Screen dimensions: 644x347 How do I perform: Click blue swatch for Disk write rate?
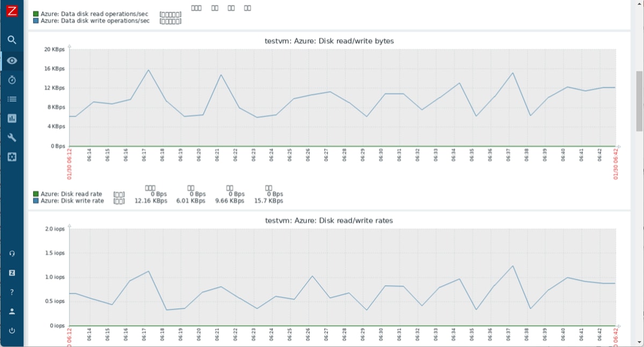(x=36, y=201)
